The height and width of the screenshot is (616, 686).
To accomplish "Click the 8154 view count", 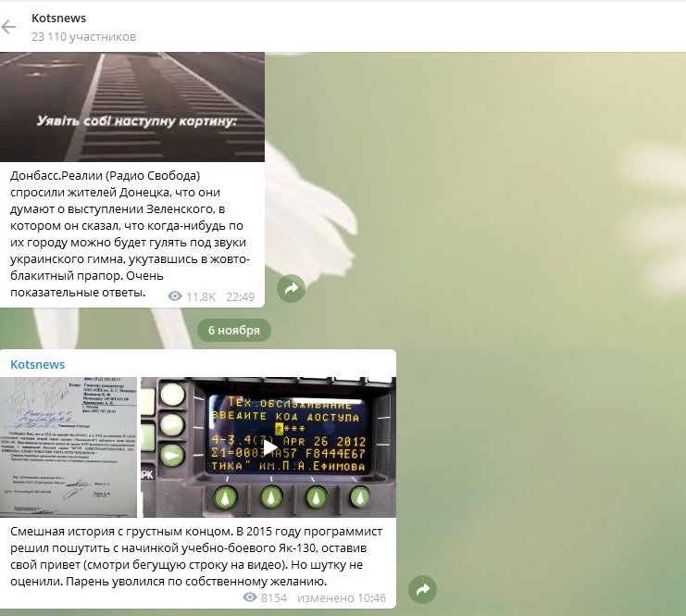I will click(274, 598).
